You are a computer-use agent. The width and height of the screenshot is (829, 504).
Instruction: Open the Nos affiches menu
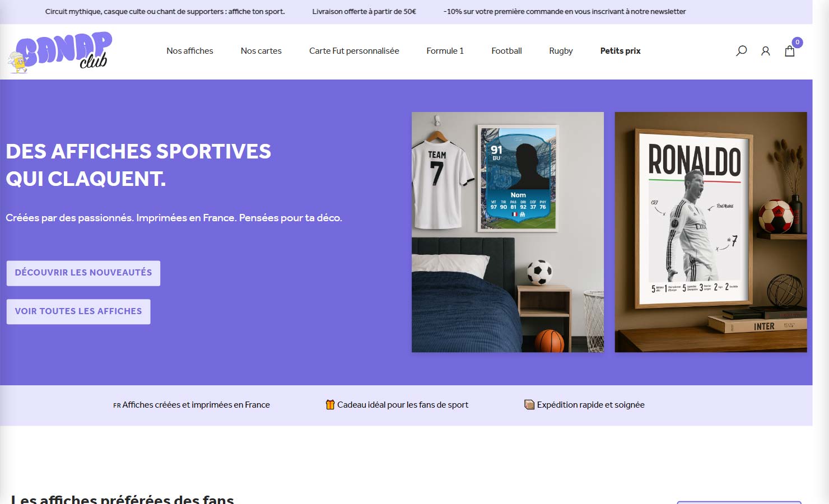point(190,51)
